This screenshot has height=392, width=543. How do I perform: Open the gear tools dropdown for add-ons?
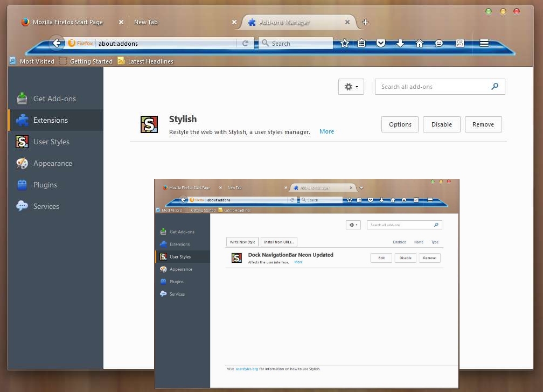pos(351,87)
